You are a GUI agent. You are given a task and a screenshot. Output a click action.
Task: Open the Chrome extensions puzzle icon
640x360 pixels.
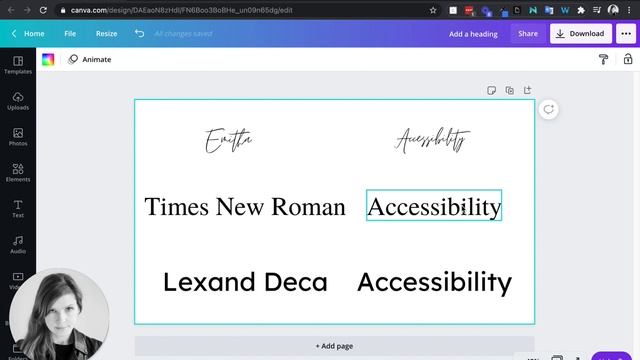580,10
